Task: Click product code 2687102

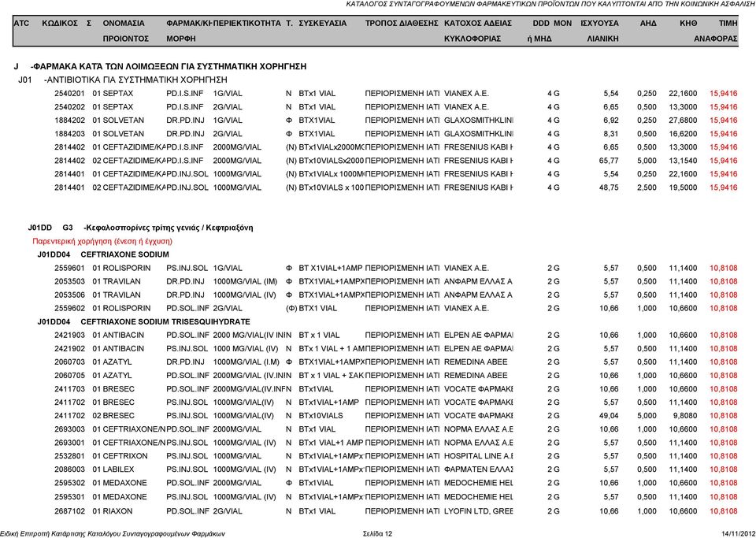Action: click(x=69, y=511)
